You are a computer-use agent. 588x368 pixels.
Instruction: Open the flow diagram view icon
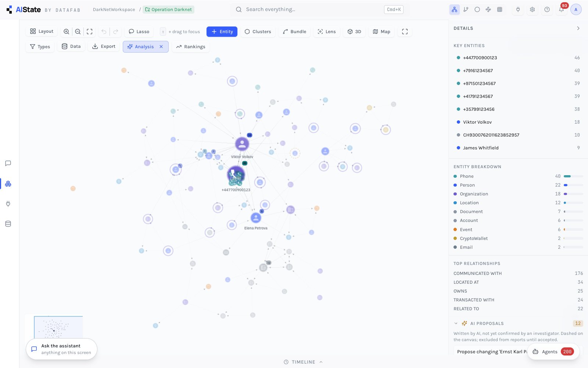pos(488,10)
